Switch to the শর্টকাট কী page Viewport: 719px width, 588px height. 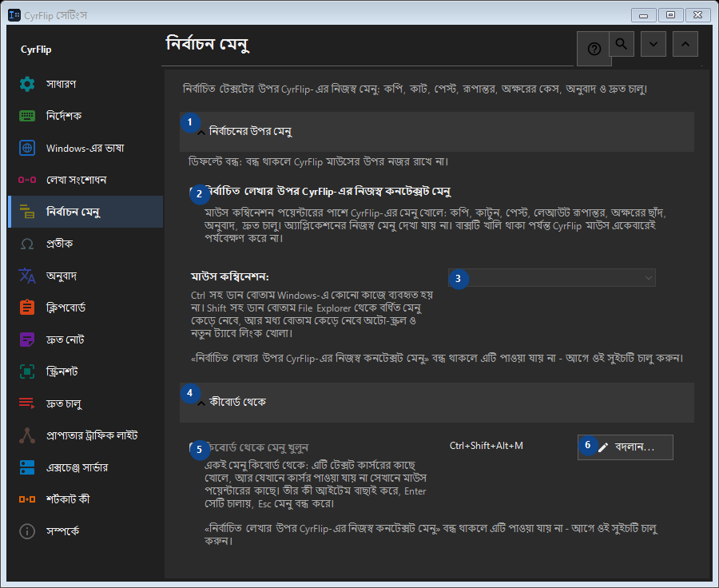click(85, 499)
